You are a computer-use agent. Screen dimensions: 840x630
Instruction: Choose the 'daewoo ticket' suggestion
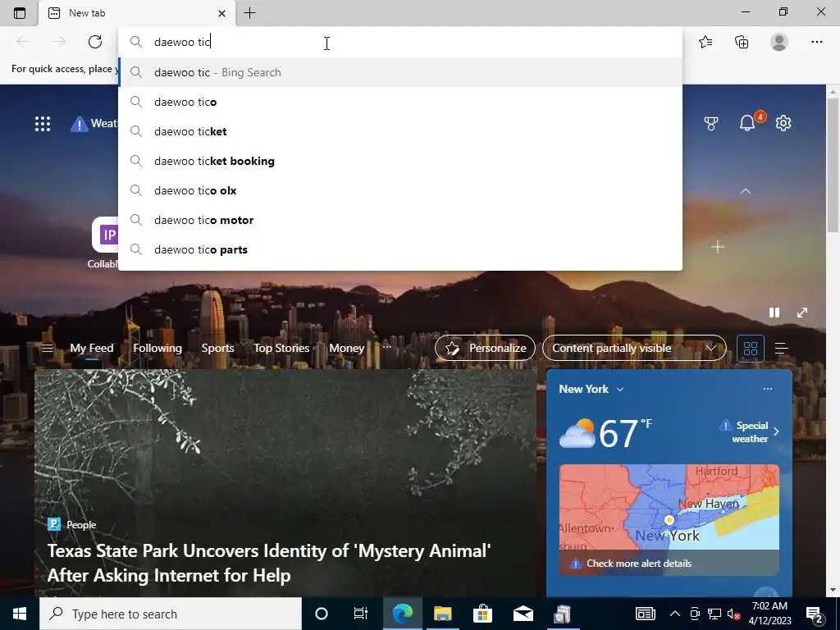[400, 131]
